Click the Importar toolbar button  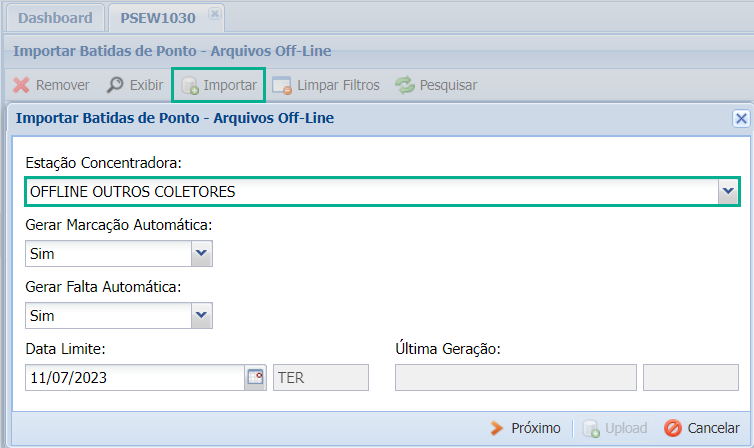coord(219,85)
